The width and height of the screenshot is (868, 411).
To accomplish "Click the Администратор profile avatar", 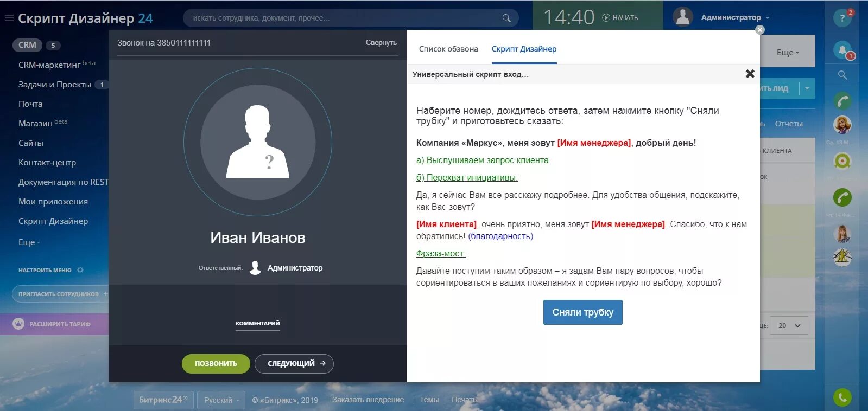I will (x=683, y=17).
